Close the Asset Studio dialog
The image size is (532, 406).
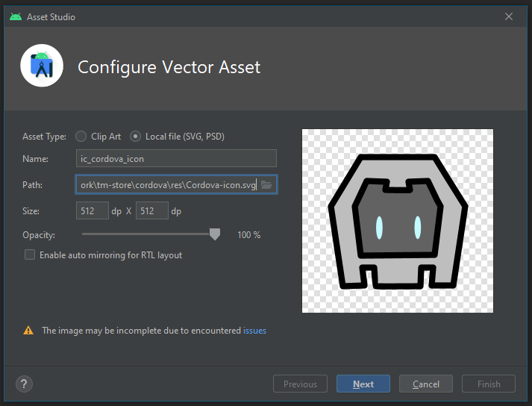[509, 16]
